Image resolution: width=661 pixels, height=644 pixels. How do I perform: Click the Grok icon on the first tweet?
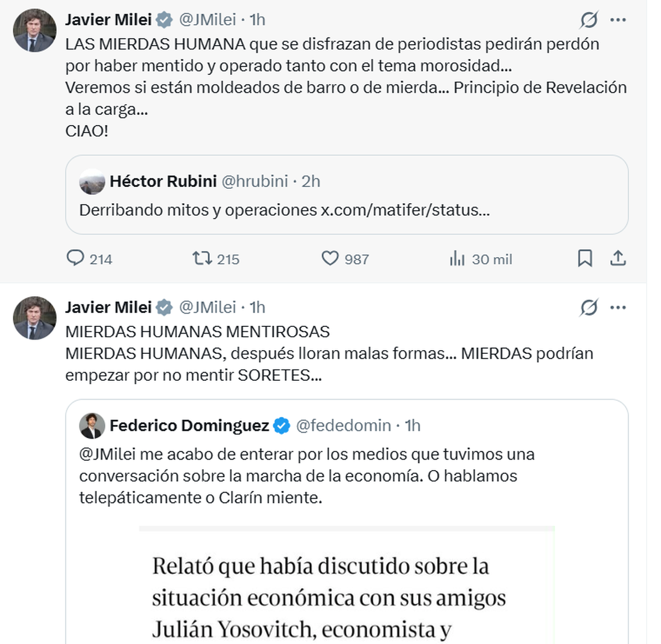[x=589, y=20]
